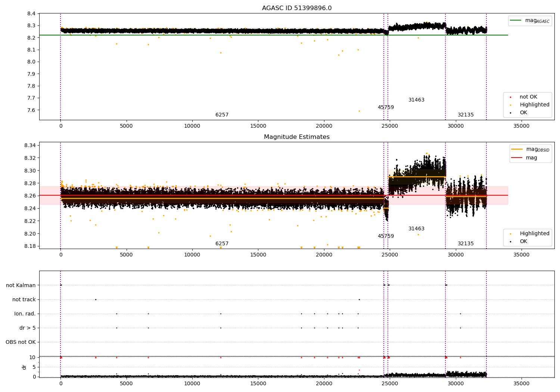560x392 pixels.
Task: Click the red 'not OK' legend marker
Action: tap(510, 97)
